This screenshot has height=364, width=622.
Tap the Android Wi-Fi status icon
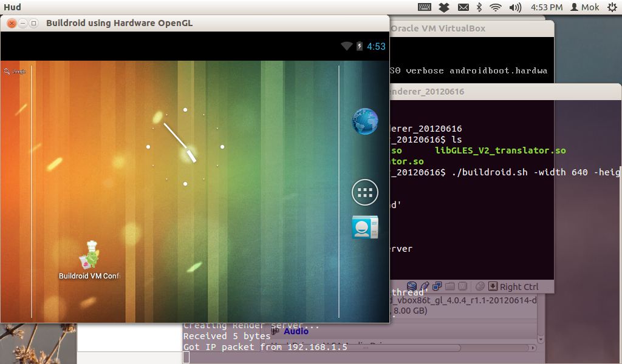coord(346,46)
